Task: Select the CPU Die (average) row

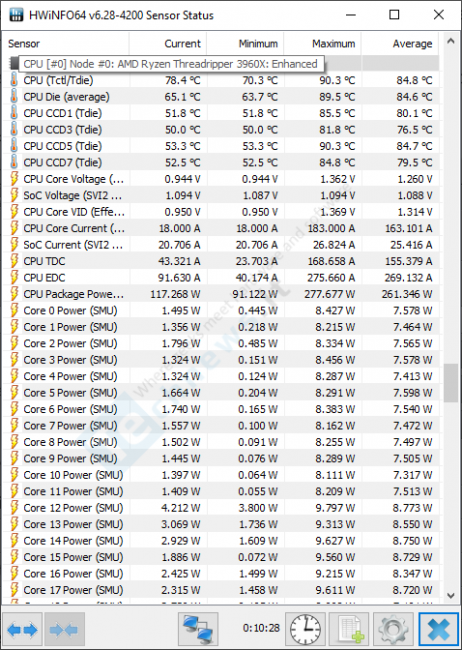Action: coord(221,97)
